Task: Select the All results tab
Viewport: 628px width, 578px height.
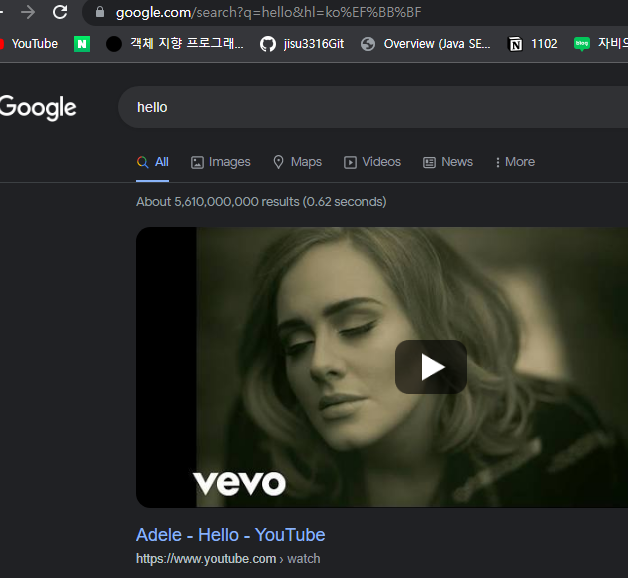Action: [x=153, y=162]
